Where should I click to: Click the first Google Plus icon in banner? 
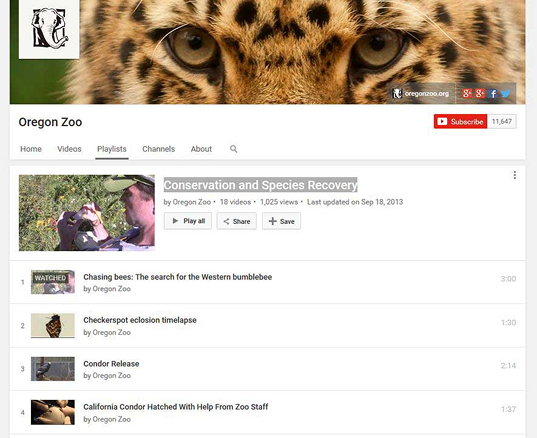click(x=467, y=93)
